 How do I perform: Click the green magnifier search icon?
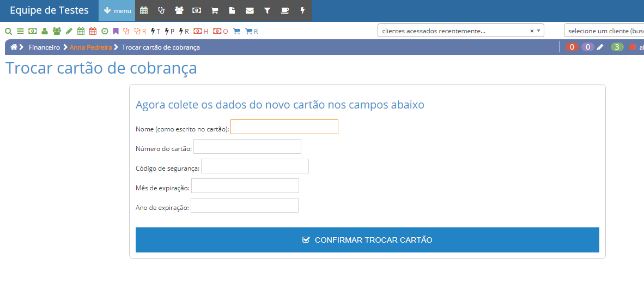(8, 31)
